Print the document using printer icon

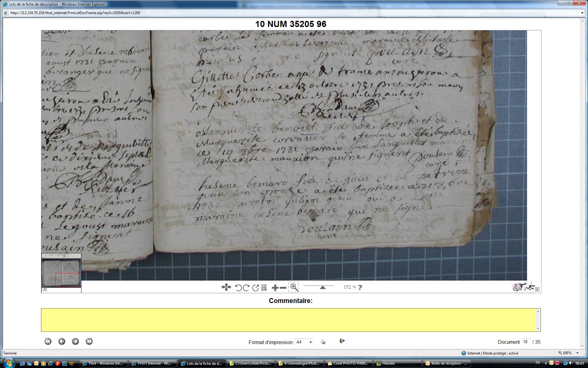(x=323, y=342)
